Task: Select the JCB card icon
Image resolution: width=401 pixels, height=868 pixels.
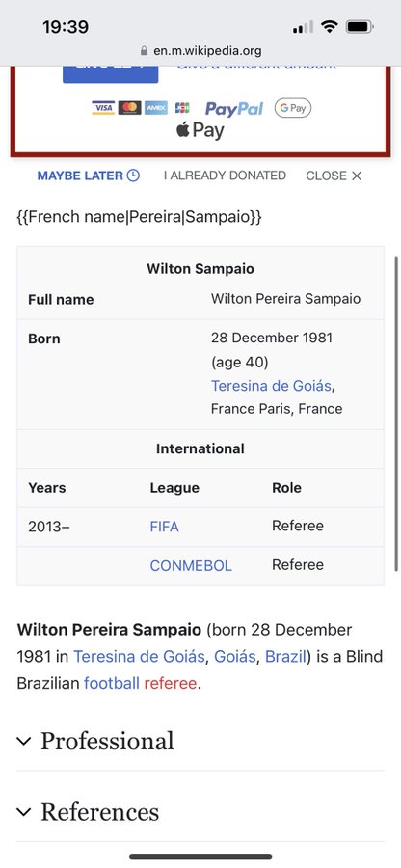Action: tap(182, 107)
